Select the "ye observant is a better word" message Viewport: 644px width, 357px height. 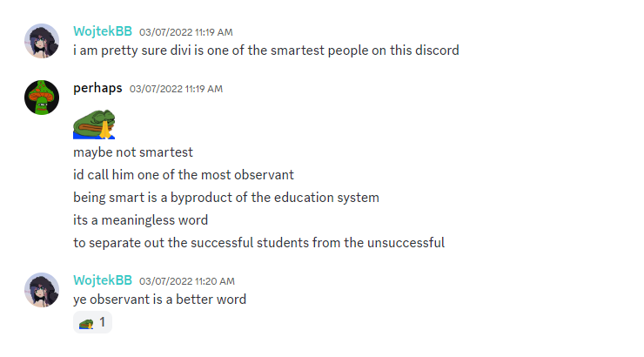pyautogui.click(x=159, y=300)
